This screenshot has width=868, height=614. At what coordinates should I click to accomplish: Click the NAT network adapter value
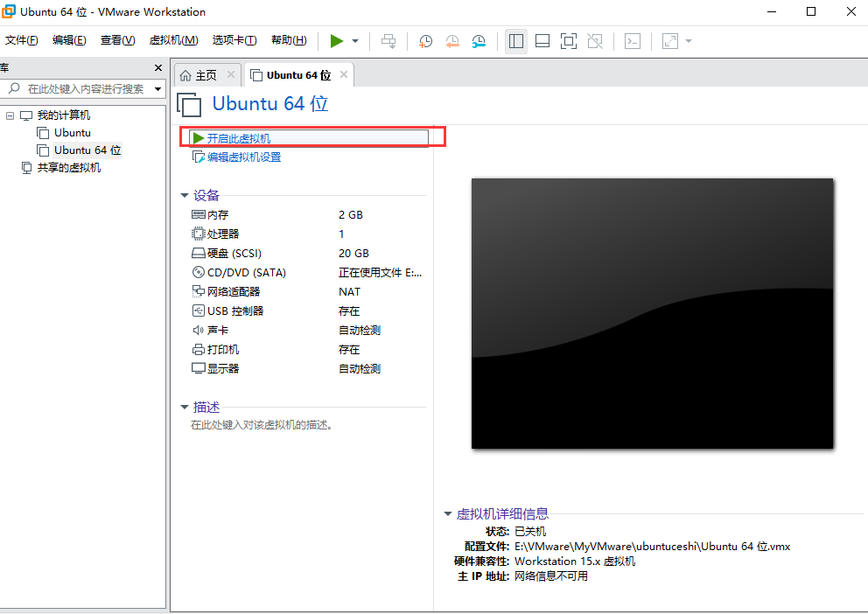click(349, 291)
